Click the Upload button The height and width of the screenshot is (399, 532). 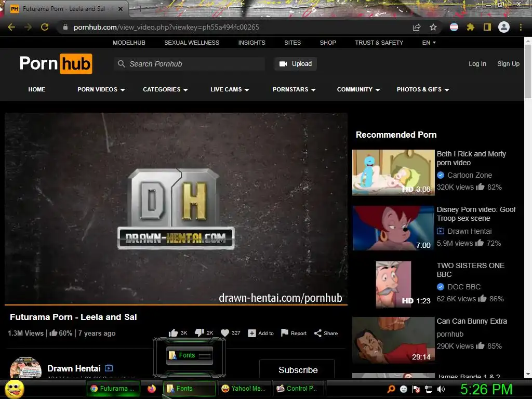(x=296, y=64)
